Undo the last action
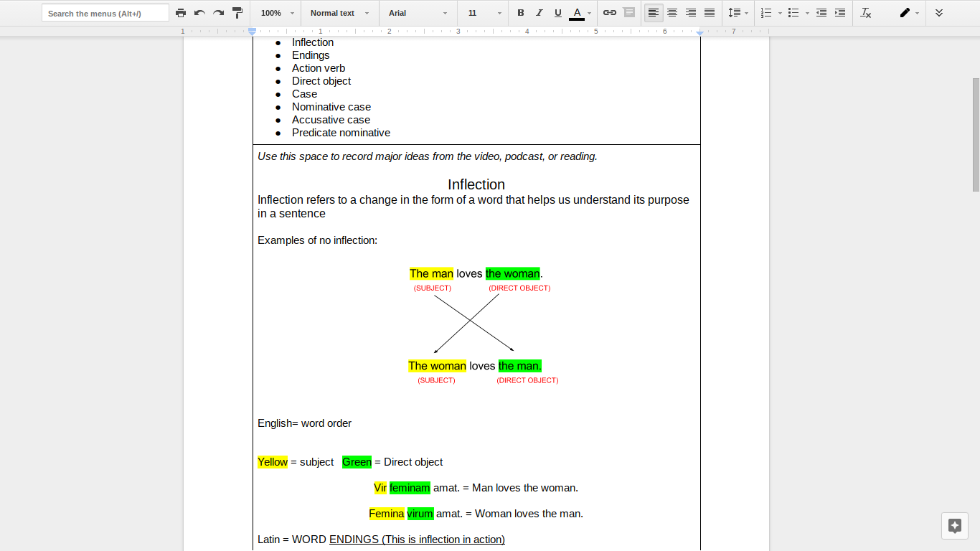The image size is (980, 551). [x=199, y=13]
